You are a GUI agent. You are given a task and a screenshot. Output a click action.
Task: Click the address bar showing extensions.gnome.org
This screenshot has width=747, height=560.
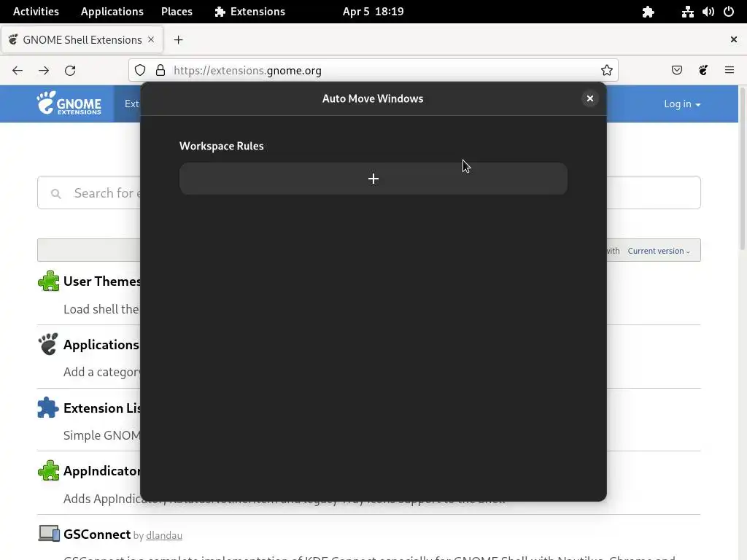[x=373, y=71]
